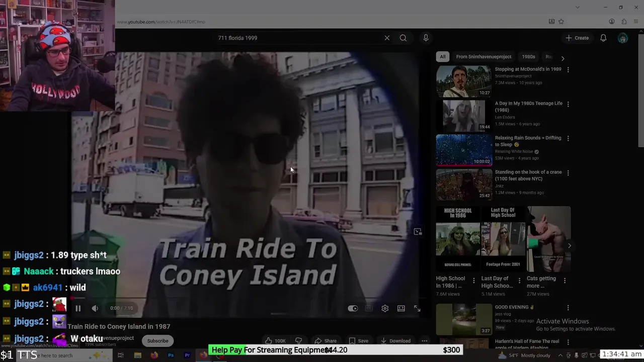This screenshot has width=644, height=362.
Task: Select the '1980s' filter chip
Action: [x=528, y=57]
